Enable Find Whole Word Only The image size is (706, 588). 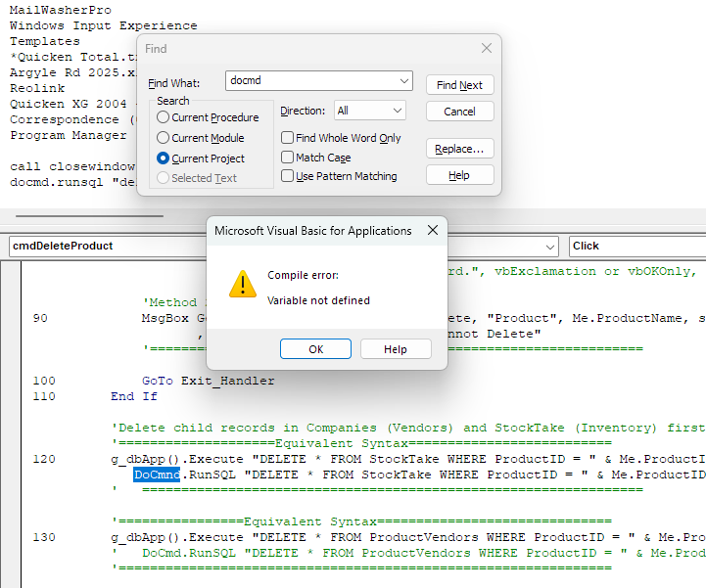tap(341, 138)
